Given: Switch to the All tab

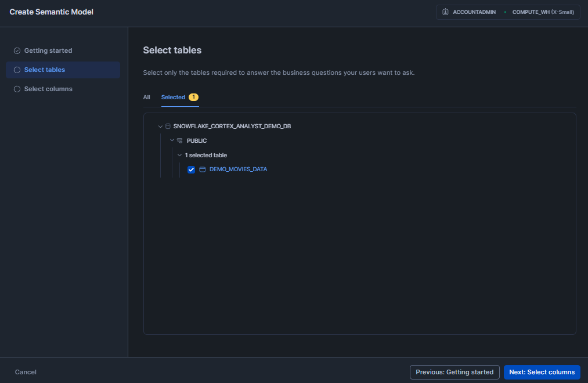Looking at the screenshot, I should pos(146,97).
